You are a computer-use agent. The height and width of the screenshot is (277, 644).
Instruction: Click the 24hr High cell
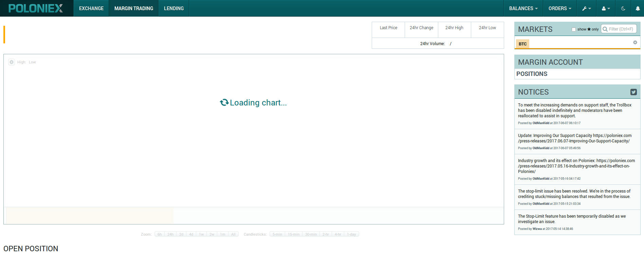(x=454, y=30)
